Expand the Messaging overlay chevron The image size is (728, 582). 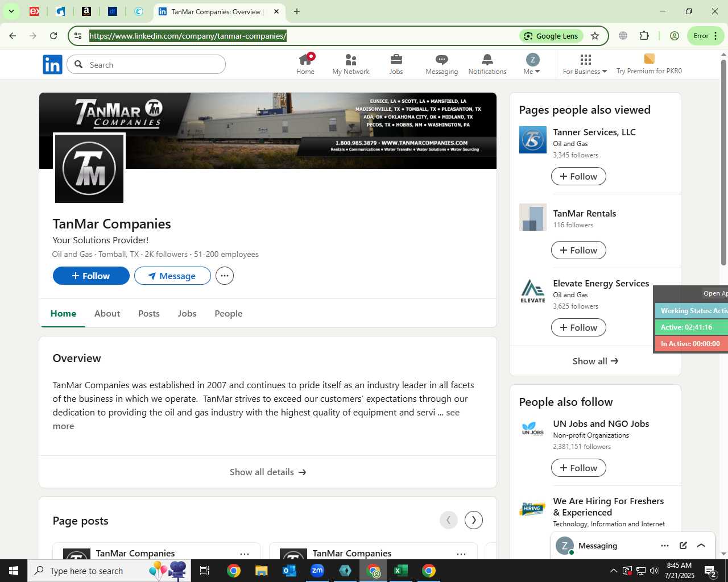point(701,546)
